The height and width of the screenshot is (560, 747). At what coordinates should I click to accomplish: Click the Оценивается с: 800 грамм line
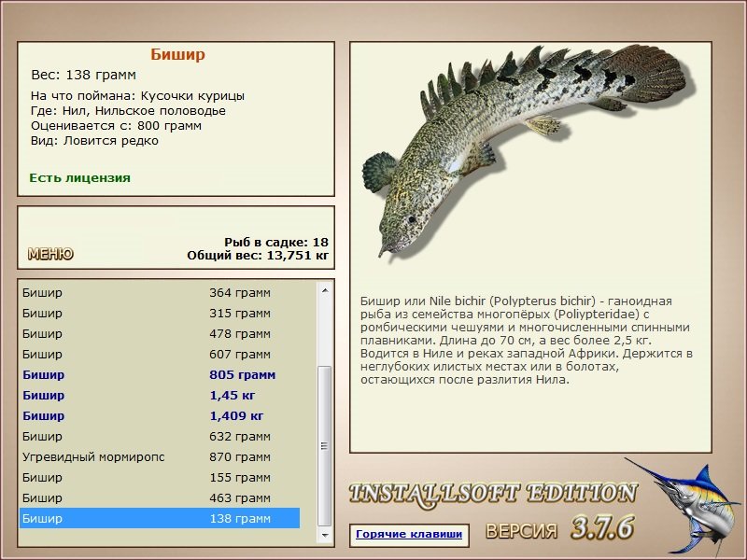tap(116, 126)
